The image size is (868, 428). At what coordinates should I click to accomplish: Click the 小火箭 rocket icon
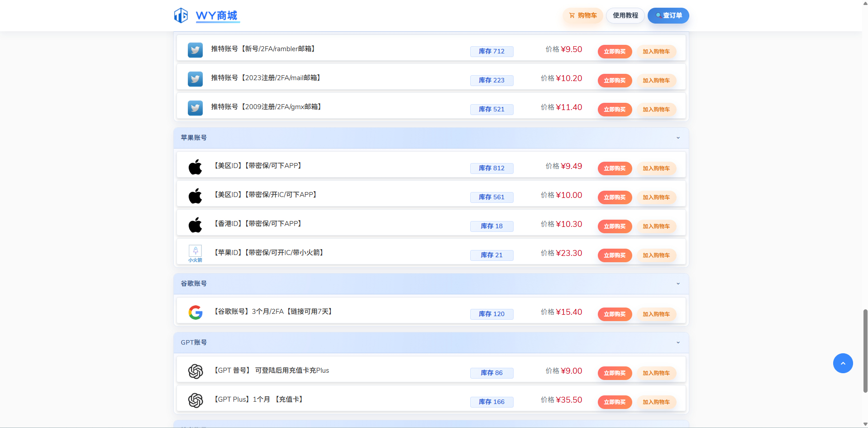coord(195,253)
